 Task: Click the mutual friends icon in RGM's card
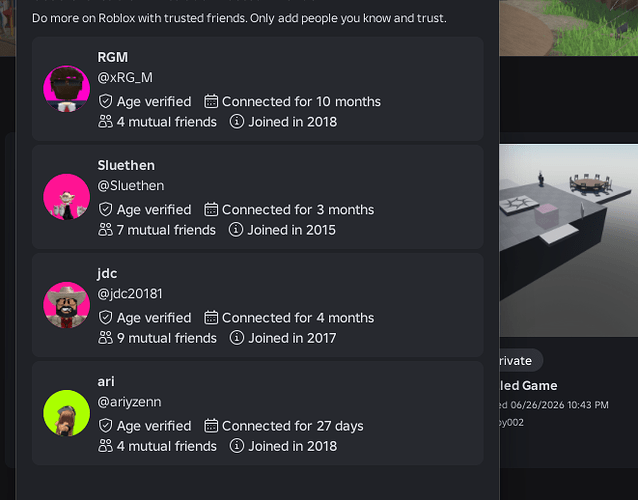(x=105, y=122)
